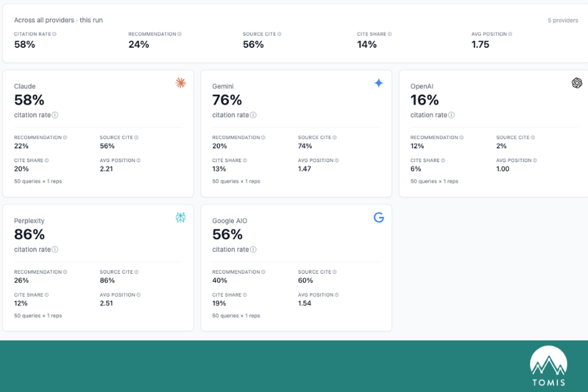Viewport: 588px width, 392px height.
Task: Click info icon next to Perplexity citation rate
Action: (55, 250)
